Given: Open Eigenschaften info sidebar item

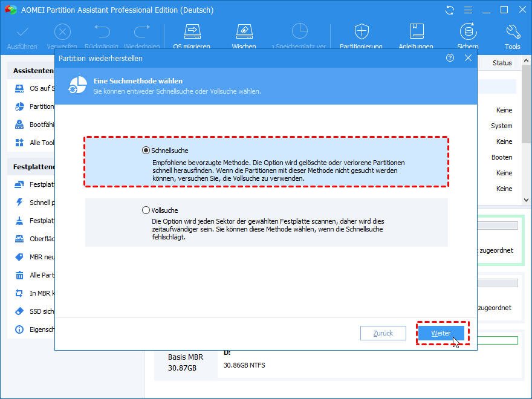Looking at the screenshot, I should 34,329.
